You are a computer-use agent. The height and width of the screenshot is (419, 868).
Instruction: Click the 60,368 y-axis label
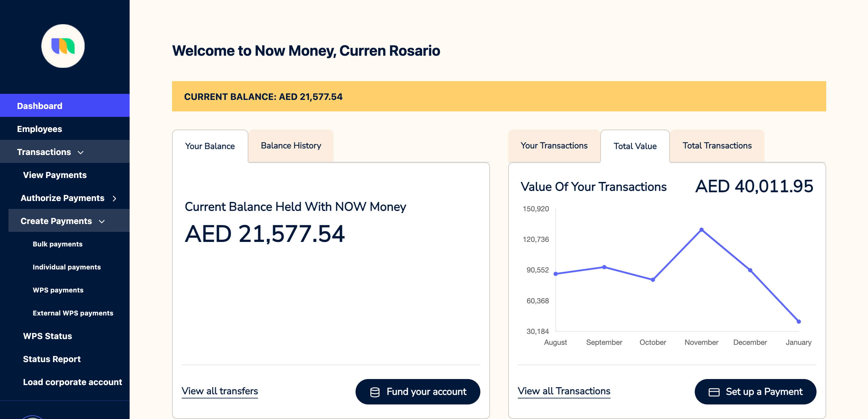538,301
